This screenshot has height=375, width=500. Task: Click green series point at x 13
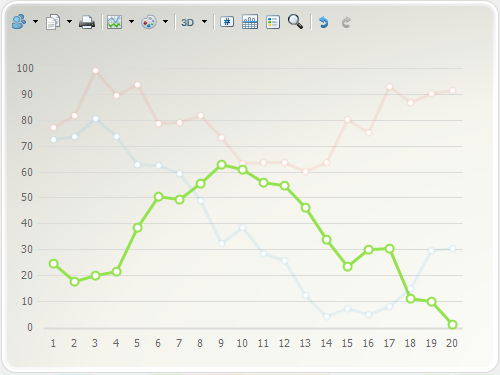305,208
